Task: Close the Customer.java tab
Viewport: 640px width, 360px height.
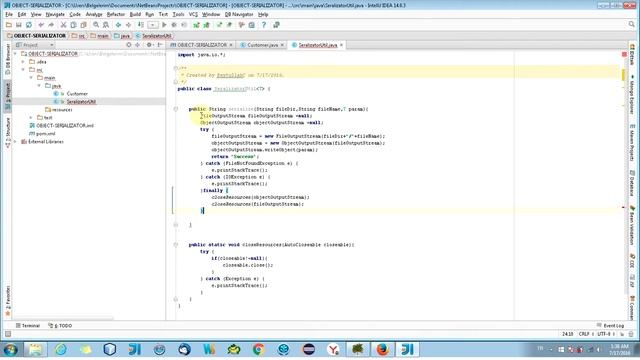Action: [282, 45]
